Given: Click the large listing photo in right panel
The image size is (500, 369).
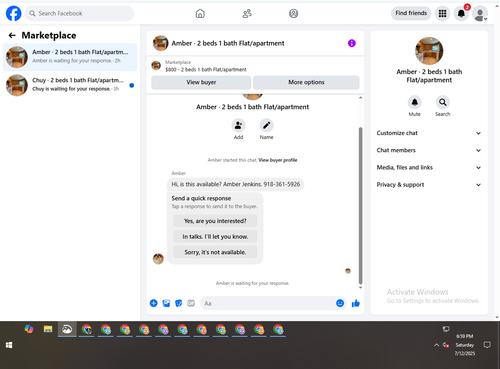Looking at the screenshot, I should [x=429, y=51].
